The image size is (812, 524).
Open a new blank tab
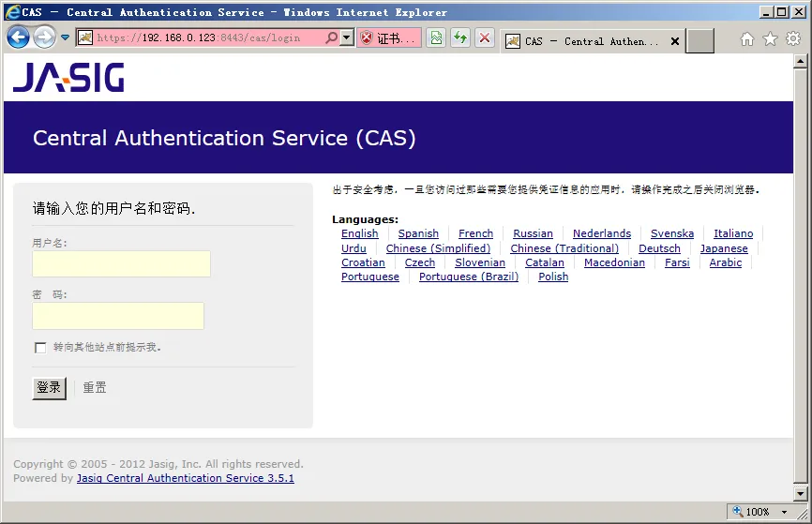pos(700,41)
